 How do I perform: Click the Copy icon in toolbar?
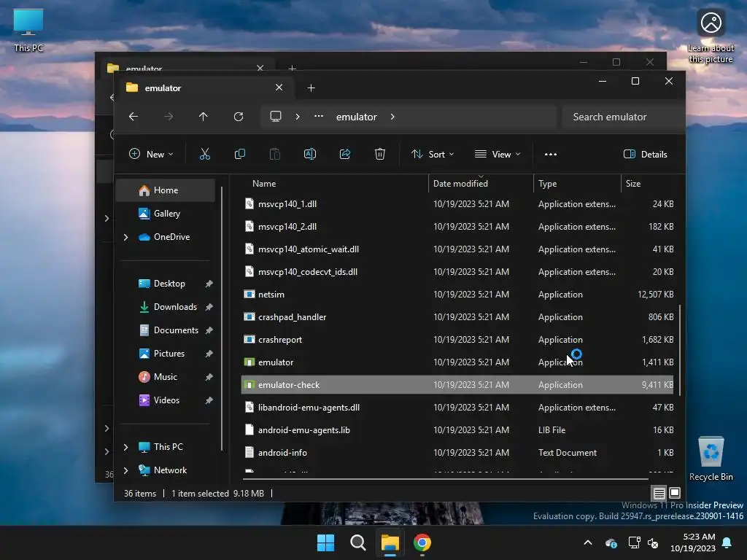point(239,155)
